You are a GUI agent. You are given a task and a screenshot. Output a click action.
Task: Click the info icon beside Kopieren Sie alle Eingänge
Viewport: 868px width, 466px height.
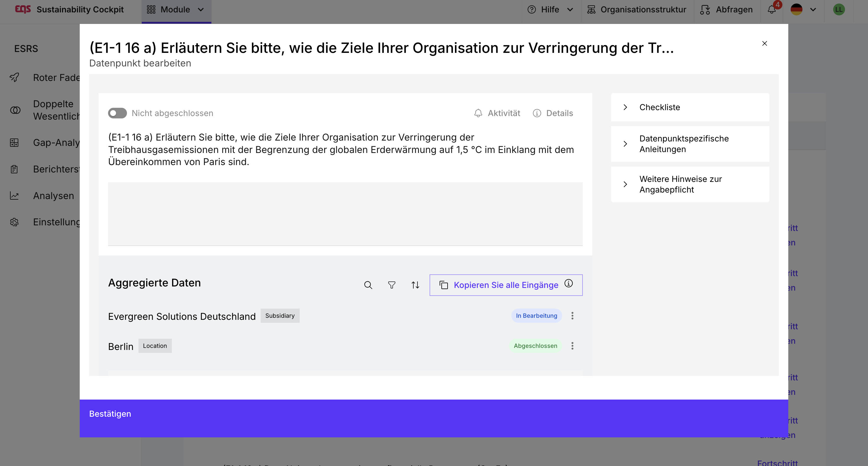pyautogui.click(x=568, y=283)
